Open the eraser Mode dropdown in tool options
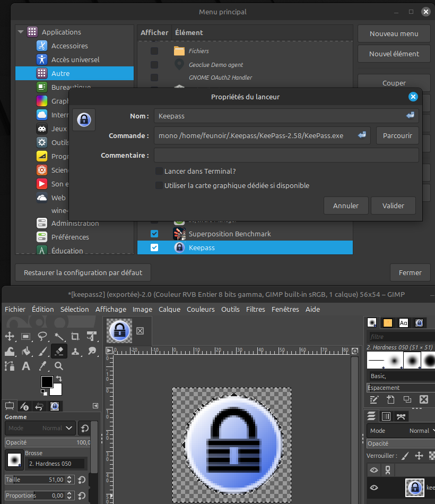The image size is (435, 504). pyautogui.click(x=41, y=428)
